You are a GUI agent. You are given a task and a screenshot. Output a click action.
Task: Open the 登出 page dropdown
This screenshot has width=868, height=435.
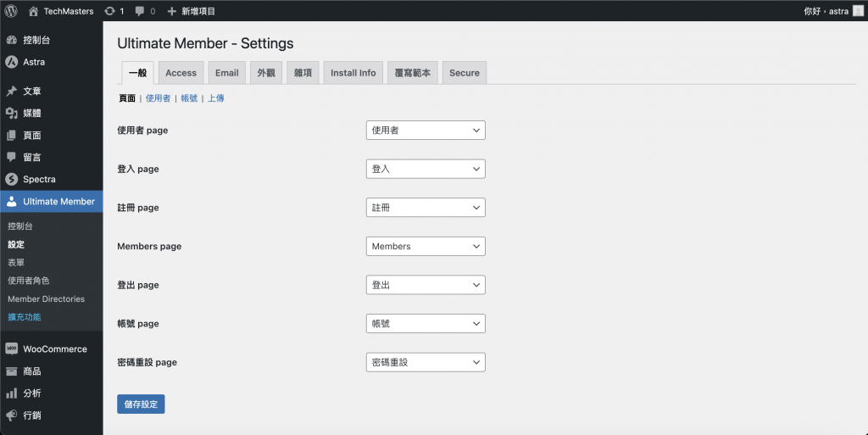click(x=426, y=285)
